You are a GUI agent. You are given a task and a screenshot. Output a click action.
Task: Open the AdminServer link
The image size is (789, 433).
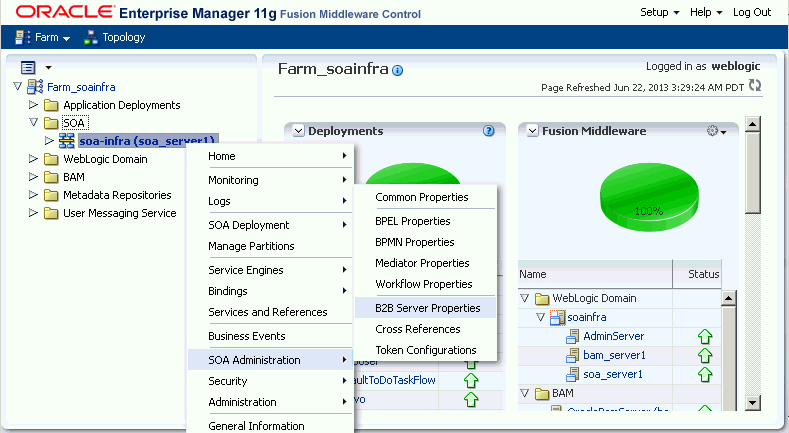(x=613, y=336)
